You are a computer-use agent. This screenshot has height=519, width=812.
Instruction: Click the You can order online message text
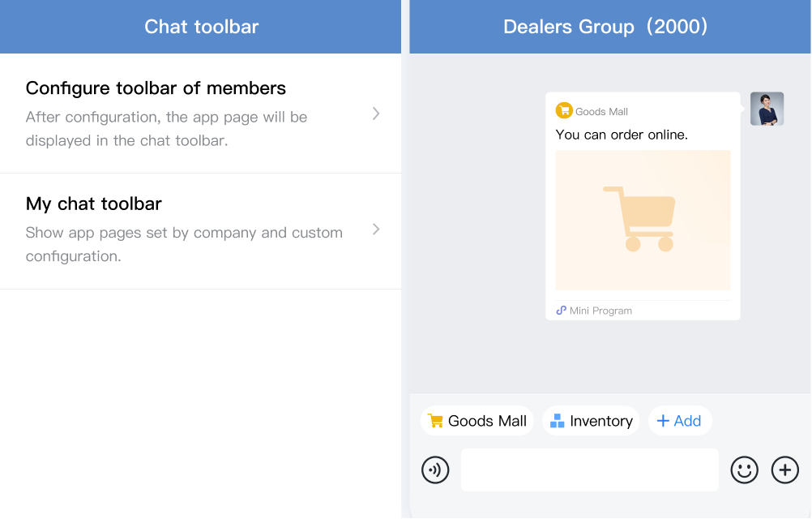point(622,135)
